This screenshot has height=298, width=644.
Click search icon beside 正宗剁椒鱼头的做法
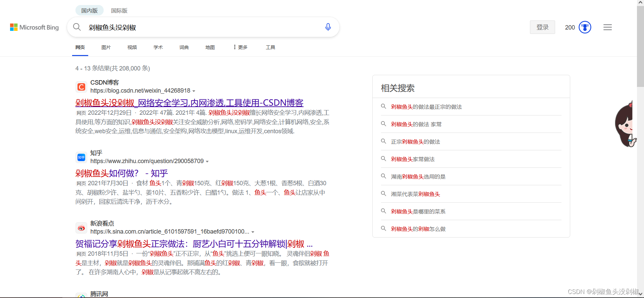click(x=383, y=141)
